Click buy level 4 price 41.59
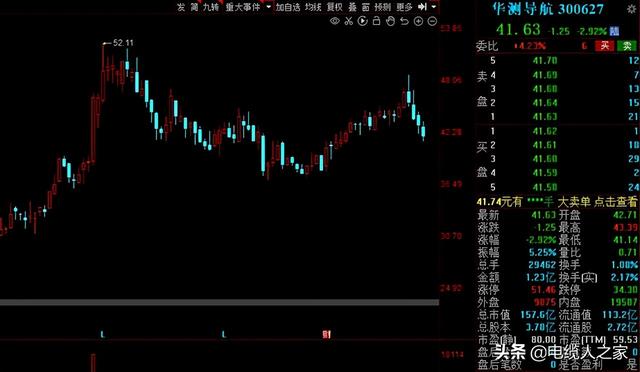Image resolution: width=640 pixels, height=372 pixels. point(545,173)
